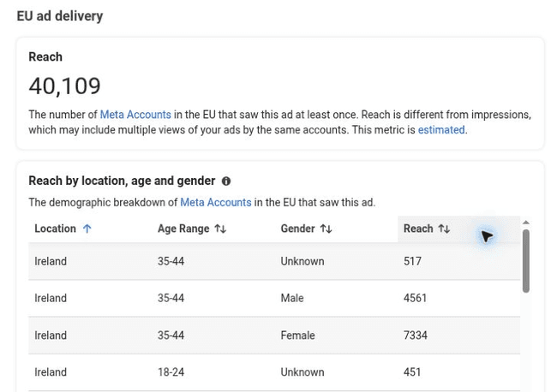The width and height of the screenshot is (557, 392).
Task: Sort table by Gender arrows icon
Action: pos(326,229)
